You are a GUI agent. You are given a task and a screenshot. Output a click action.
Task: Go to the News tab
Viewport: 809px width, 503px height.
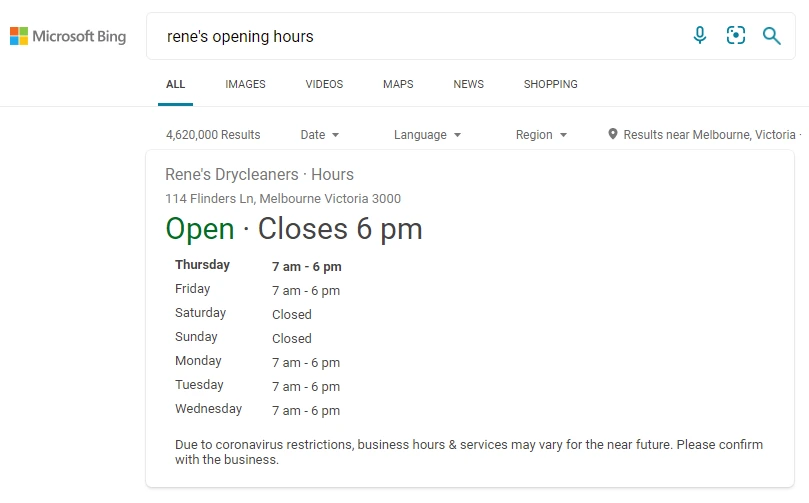click(x=468, y=84)
